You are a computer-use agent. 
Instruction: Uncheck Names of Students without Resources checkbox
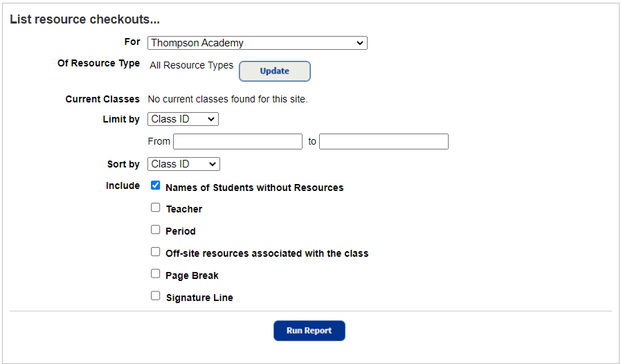pyautogui.click(x=156, y=185)
